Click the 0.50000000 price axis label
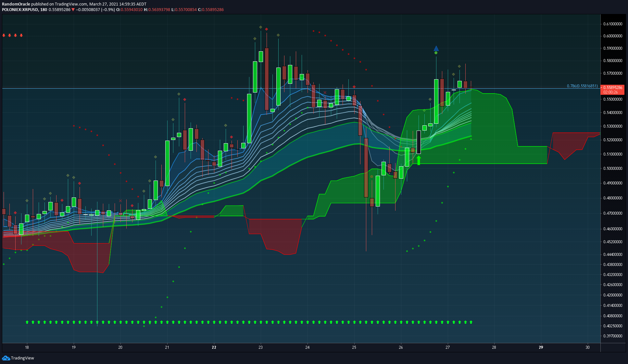 click(x=613, y=169)
